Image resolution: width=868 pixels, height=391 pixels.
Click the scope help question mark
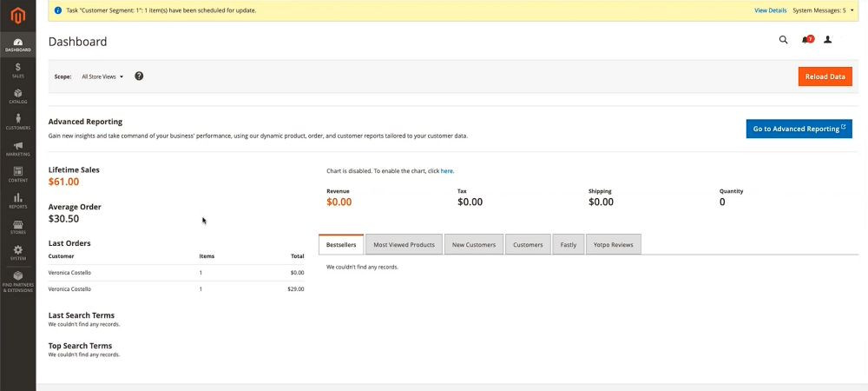point(139,76)
